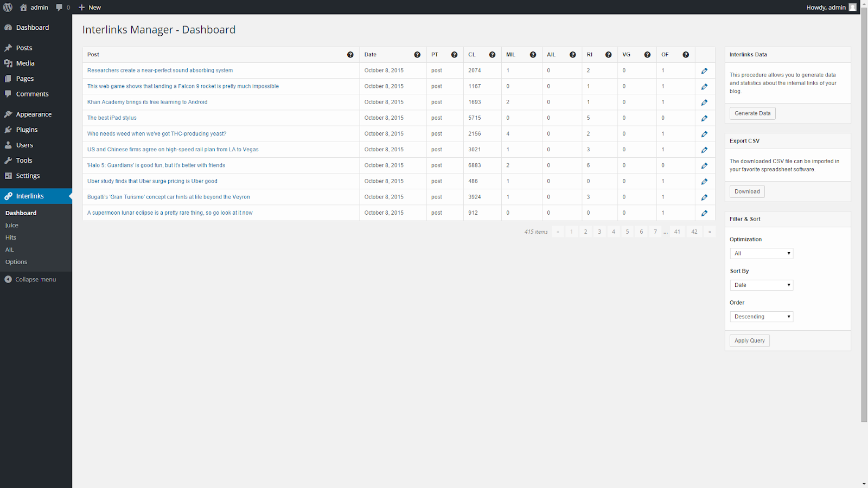Go to pagination page 2

point(585,232)
